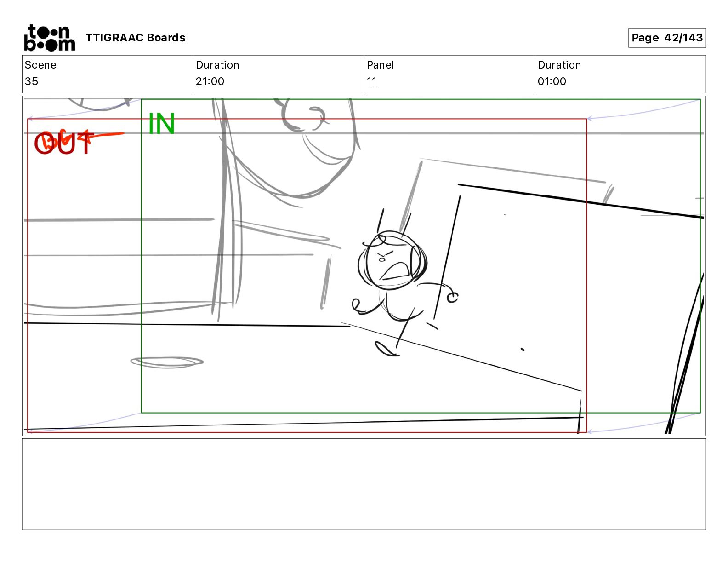Select the "Duration" label next to Panel
Screen dimensions: 728x563
[x=559, y=65]
